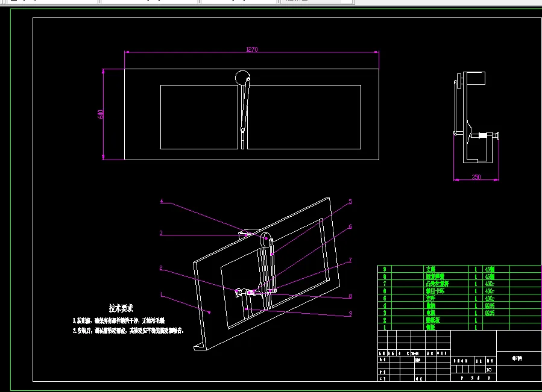Select the 1270 width dimension text
542x392 pixels.
click(251, 49)
